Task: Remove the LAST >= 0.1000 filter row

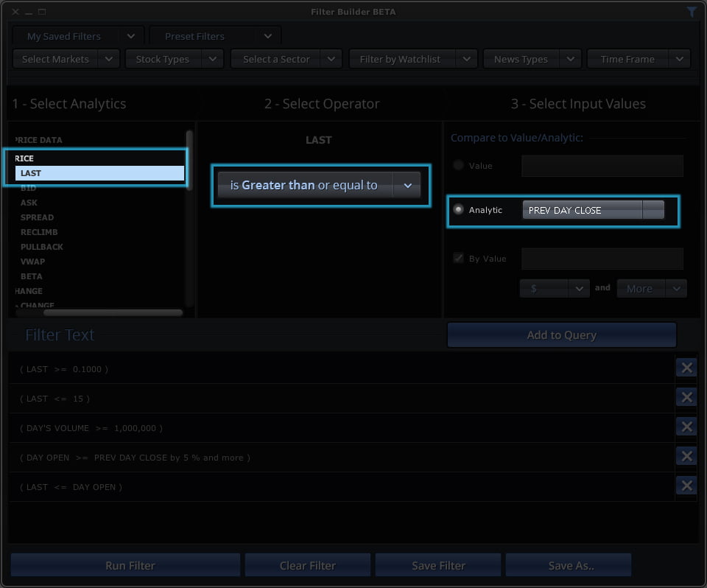Action: point(686,368)
